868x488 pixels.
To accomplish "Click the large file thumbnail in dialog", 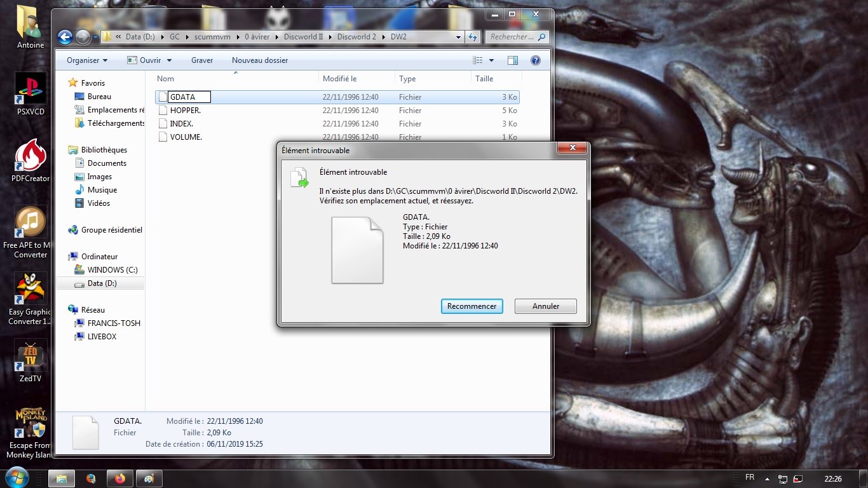I will pyautogui.click(x=357, y=250).
